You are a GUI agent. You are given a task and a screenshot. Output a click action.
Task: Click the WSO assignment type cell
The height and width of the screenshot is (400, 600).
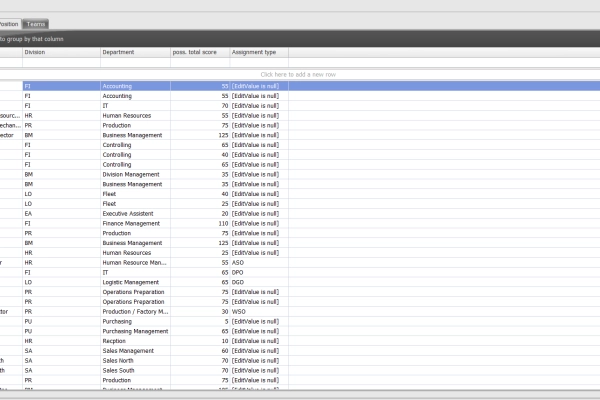(259, 312)
